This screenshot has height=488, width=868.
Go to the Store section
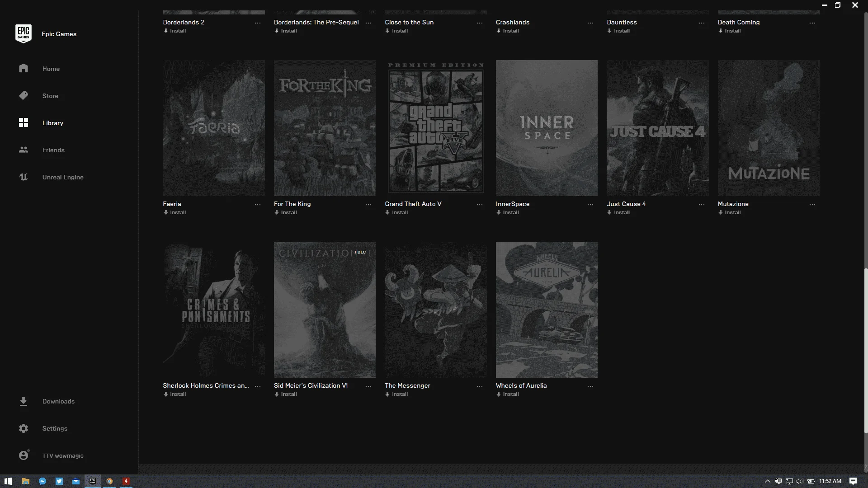click(50, 96)
